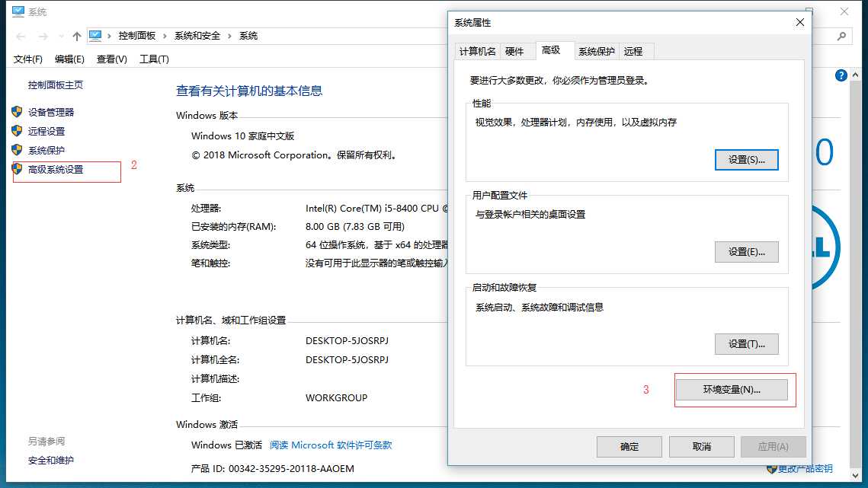Open the 查看(V) menu
868x488 pixels.
pyautogui.click(x=112, y=59)
